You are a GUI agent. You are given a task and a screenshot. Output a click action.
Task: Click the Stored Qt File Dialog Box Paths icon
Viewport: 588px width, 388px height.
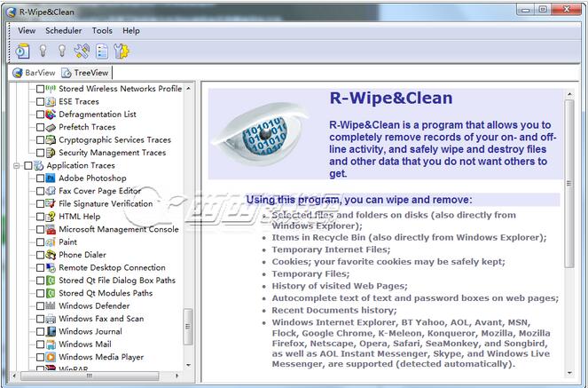click(x=51, y=281)
